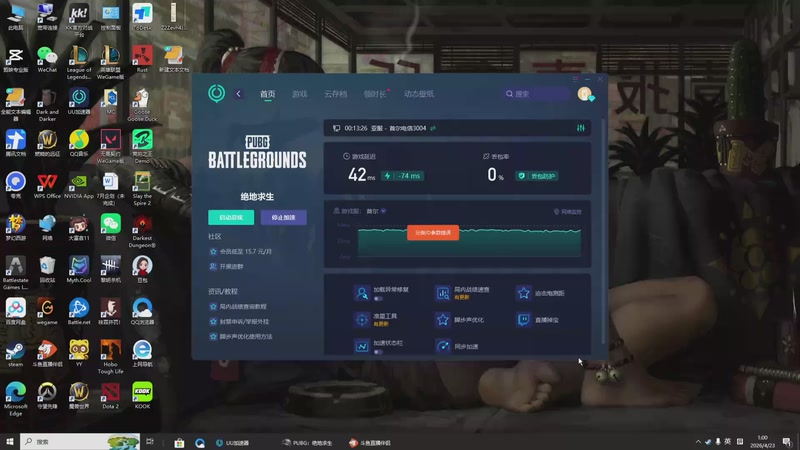Click the orange error notice on chart
This screenshot has height=450, width=800.
[433, 233]
